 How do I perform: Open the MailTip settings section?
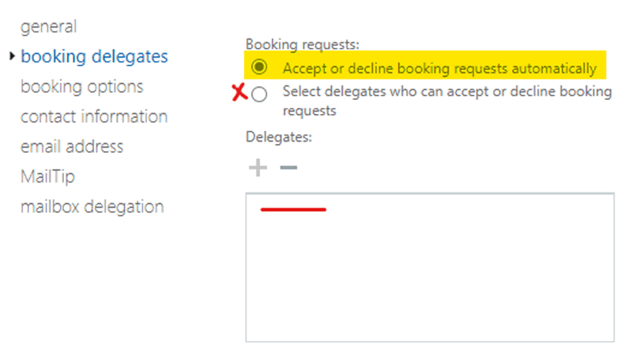click(47, 176)
